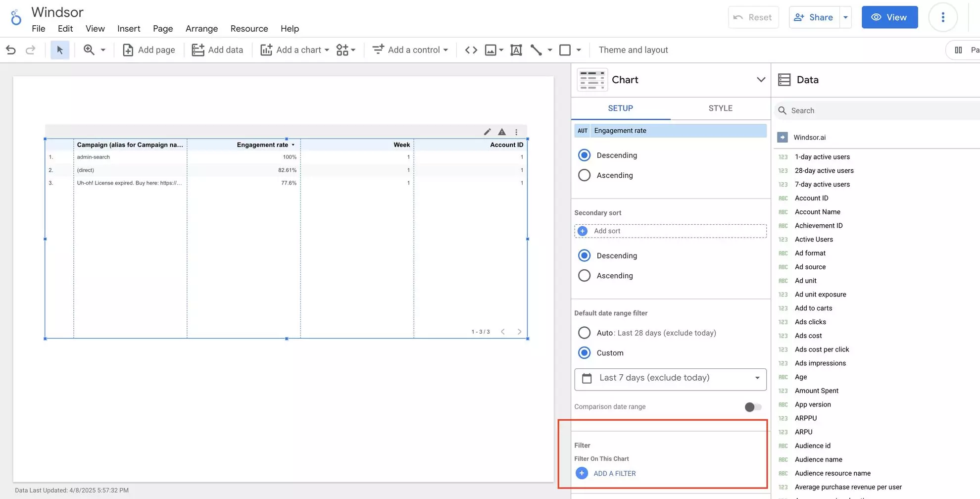Image resolution: width=980 pixels, height=499 pixels.
Task: Open the Resource menu
Action: coord(249,29)
